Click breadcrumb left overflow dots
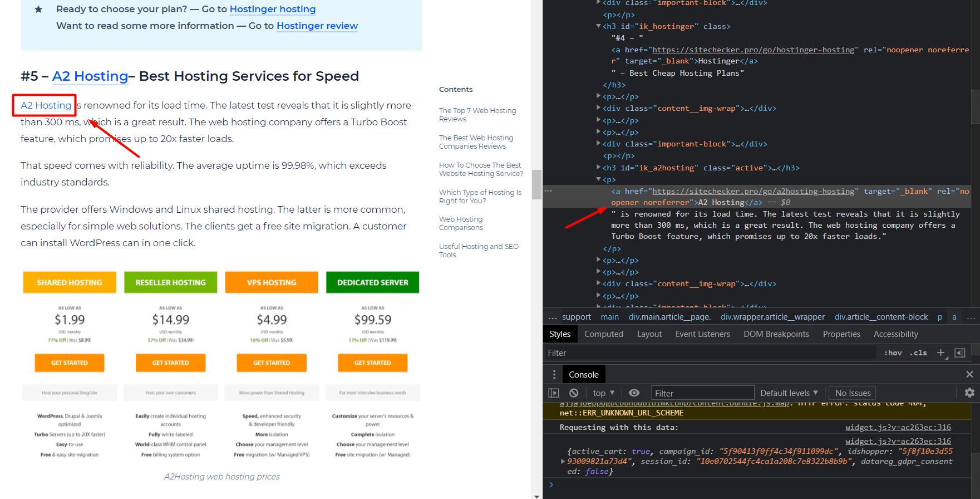The image size is (980, 499). [552, 317]
